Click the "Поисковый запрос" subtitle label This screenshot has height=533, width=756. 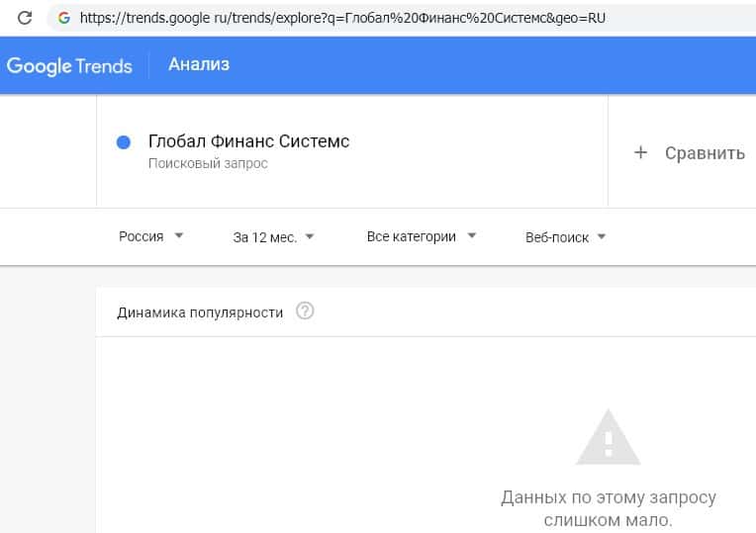point(208,163)
